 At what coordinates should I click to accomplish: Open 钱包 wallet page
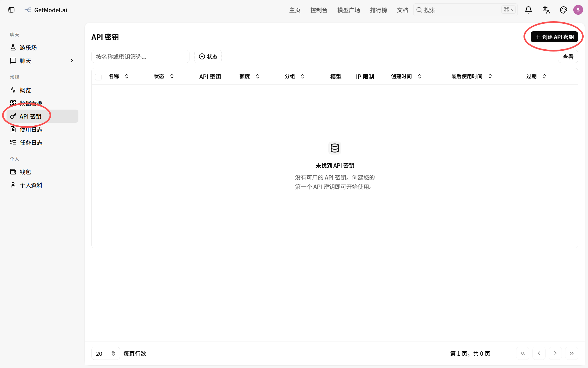tap(42, 172)
